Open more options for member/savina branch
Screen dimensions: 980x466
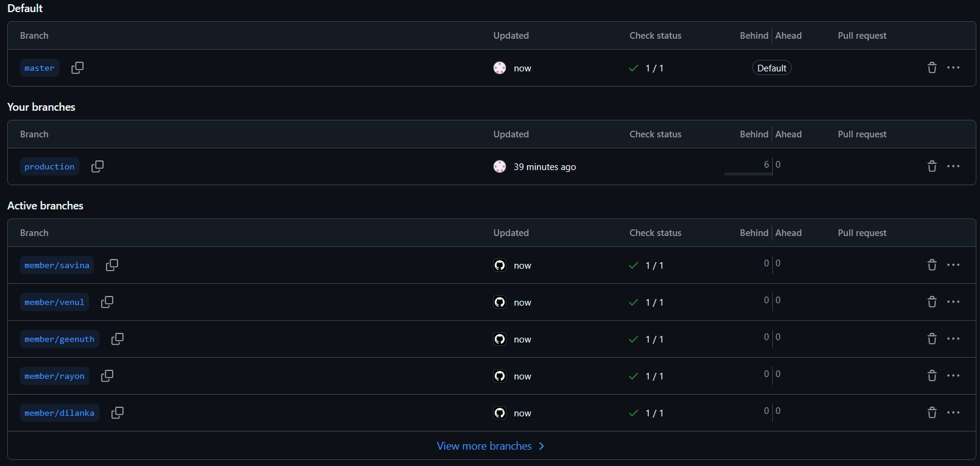[x=953, y=265]
